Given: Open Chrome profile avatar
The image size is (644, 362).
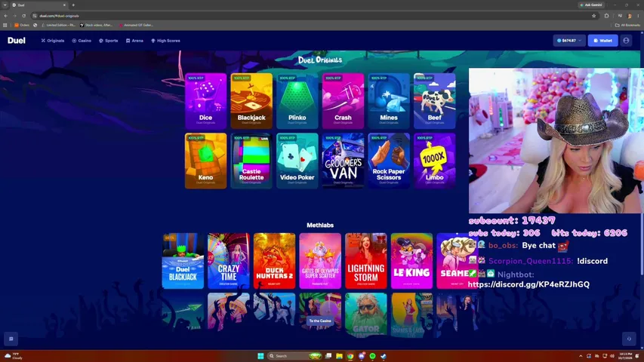Looking at the screenshot, I should click(630, 16).
